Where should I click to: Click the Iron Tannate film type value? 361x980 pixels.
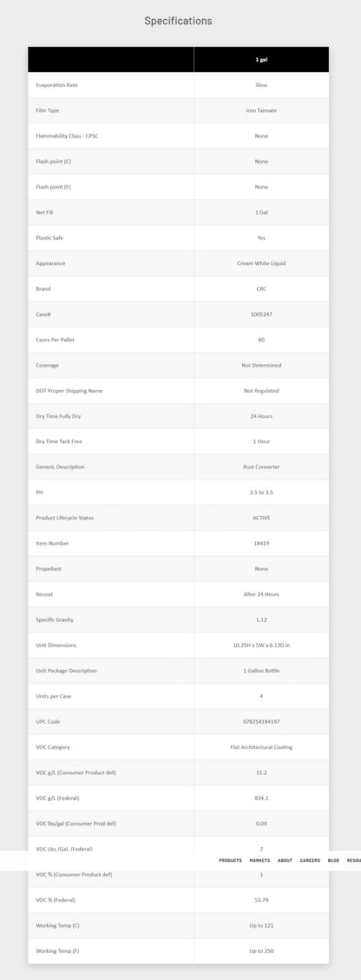pyautogui.click(x=261, y=110)
